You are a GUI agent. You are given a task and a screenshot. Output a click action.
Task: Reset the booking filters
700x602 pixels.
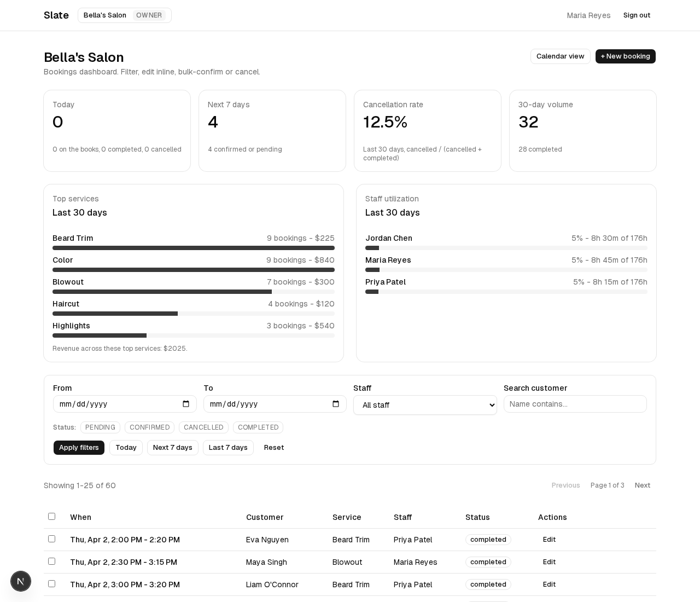pyautogui.click(x=274, y=448)
